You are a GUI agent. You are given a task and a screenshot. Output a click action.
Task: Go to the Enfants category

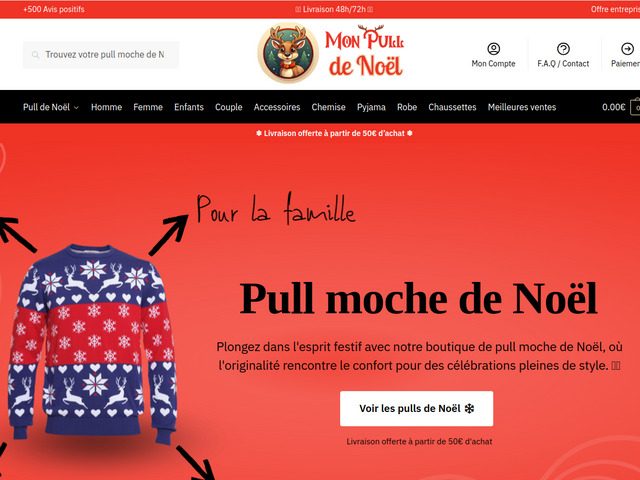point(189,107)
